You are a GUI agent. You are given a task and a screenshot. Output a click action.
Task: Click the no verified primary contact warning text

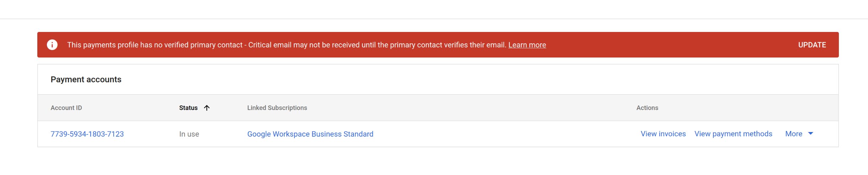(x=155, y=45)
